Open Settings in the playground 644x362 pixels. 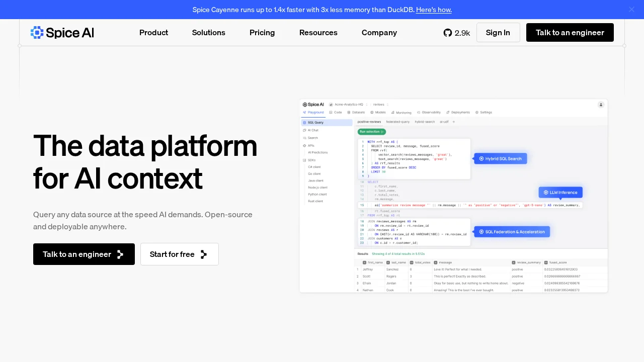[484, 112]
